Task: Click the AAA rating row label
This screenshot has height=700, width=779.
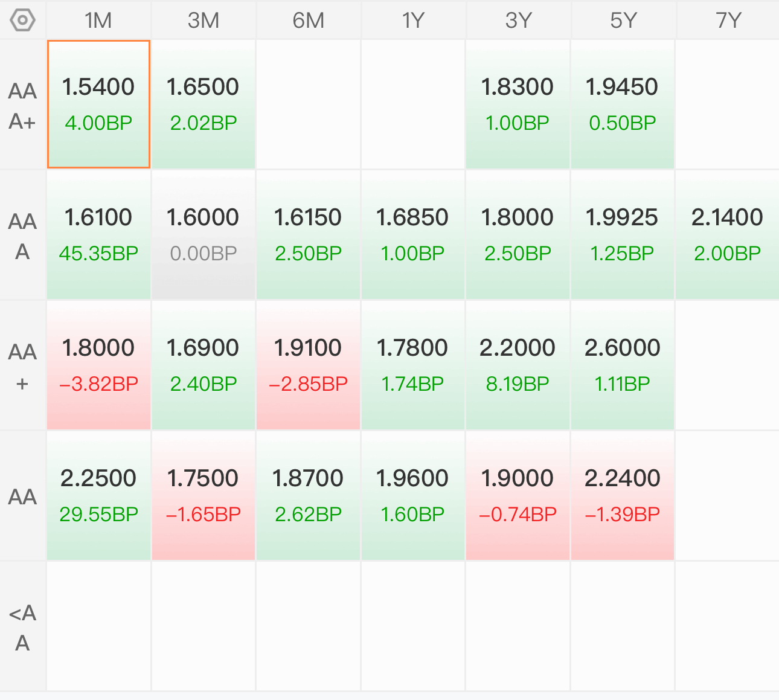Action: (22, 236)
